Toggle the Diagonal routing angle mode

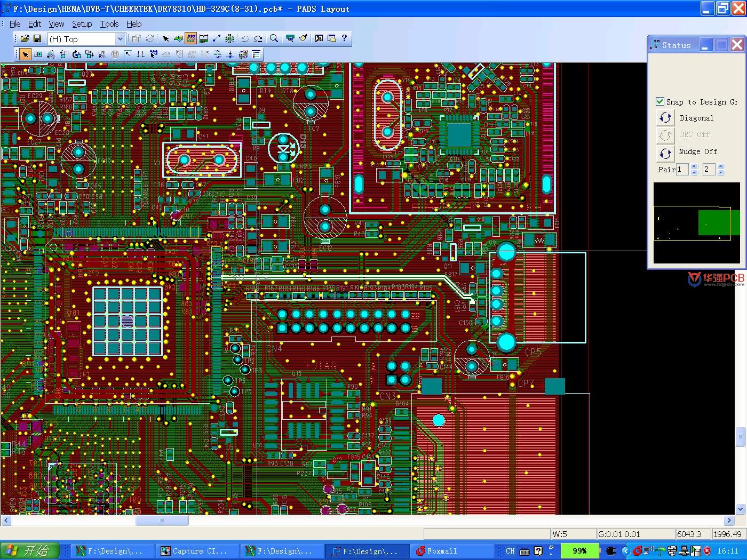(665, 118)
